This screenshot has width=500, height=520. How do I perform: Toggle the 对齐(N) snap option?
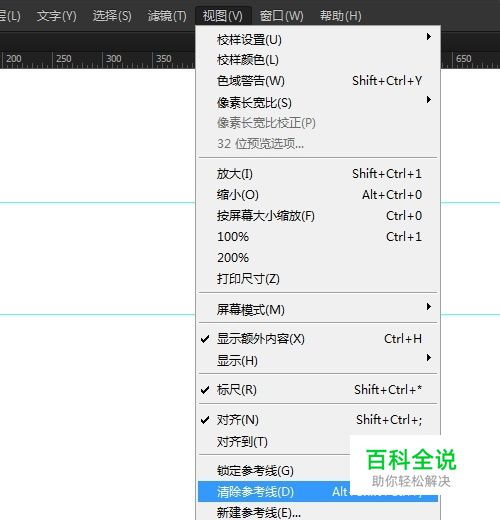pyautogui.click(x=318, y=420)
